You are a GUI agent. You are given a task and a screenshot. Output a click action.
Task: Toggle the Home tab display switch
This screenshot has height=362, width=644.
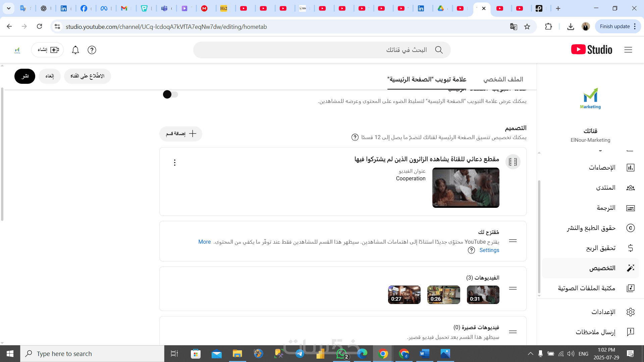(x=170, y=95)
